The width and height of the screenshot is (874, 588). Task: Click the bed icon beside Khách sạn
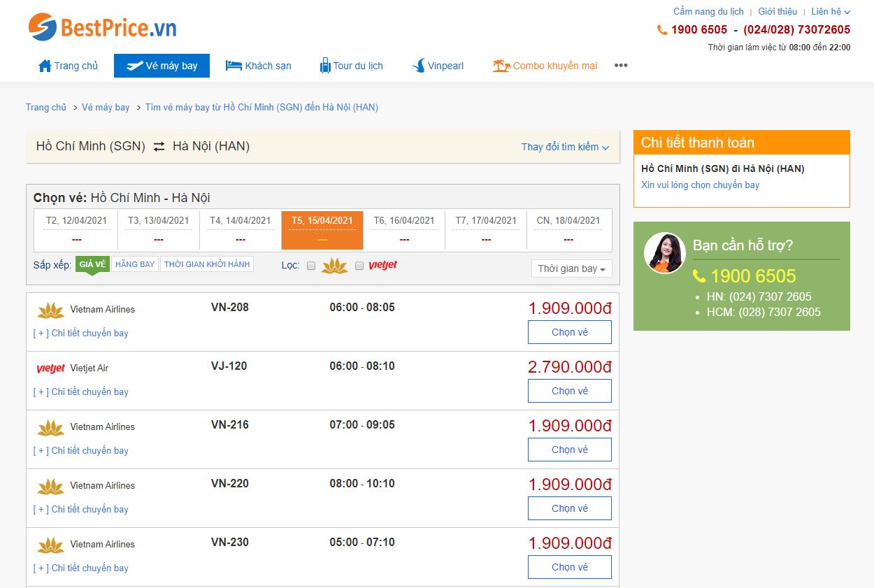click(x=234, y=66)
